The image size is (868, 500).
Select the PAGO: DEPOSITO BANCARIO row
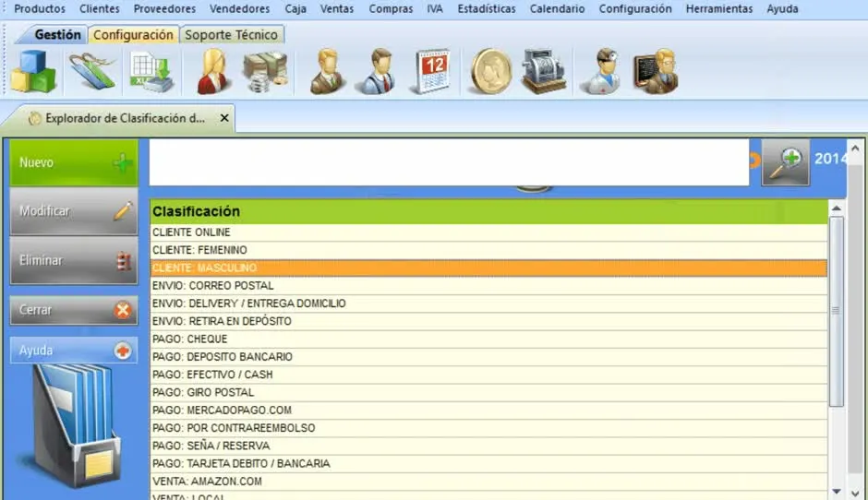point(488,357)
